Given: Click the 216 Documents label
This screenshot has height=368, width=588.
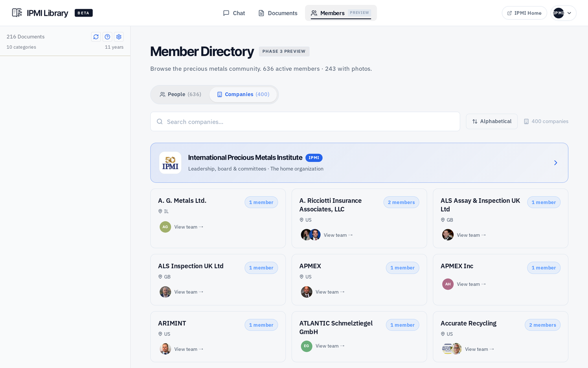Looking at the screenshot, I should click(26, 37).
